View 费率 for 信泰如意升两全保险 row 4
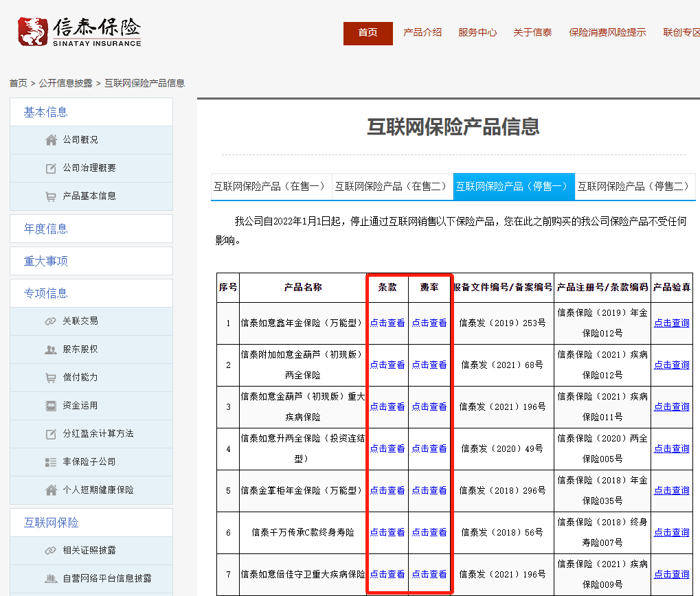Image resolution: width=700 pixels, height=596 pixels. click(429, 449)
